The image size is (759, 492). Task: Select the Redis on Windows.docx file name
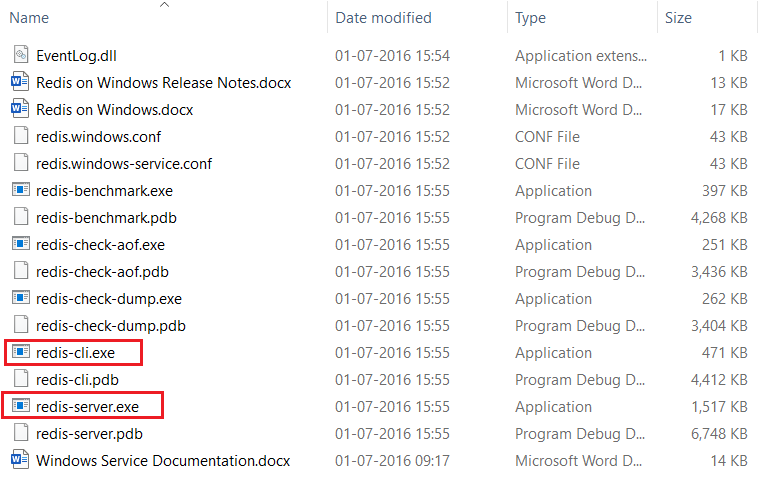(x=115, y=110)
